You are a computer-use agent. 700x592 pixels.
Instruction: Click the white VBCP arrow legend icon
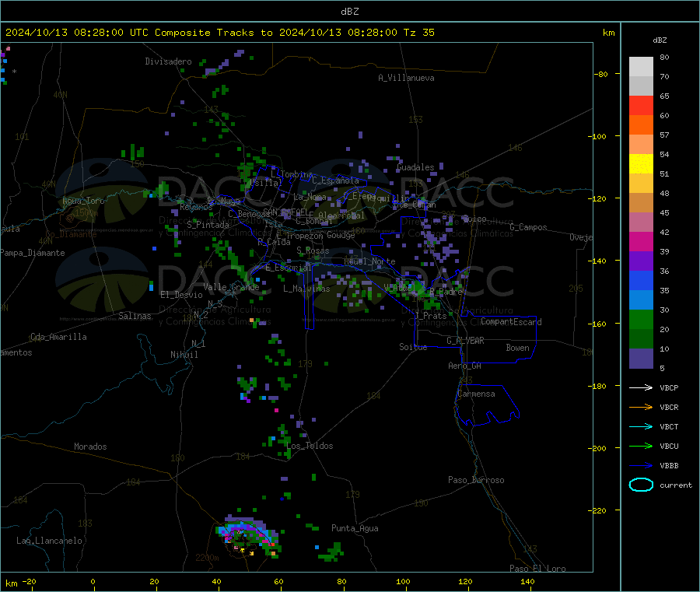click(x=641, y=387)
